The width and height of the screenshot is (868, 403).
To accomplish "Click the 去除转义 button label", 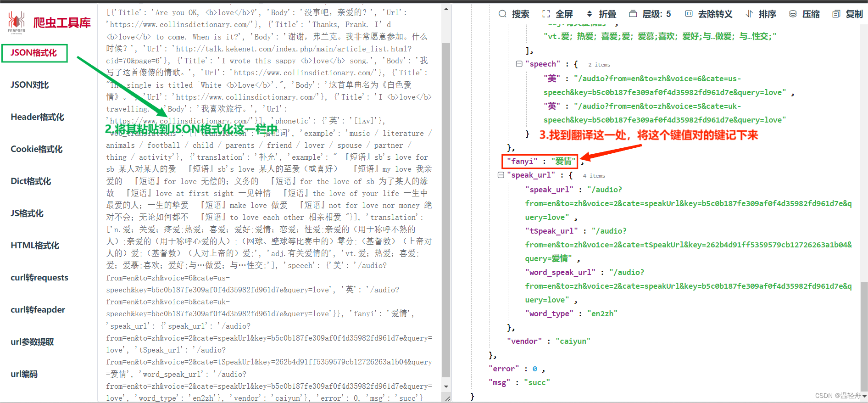I will [715, 14].
